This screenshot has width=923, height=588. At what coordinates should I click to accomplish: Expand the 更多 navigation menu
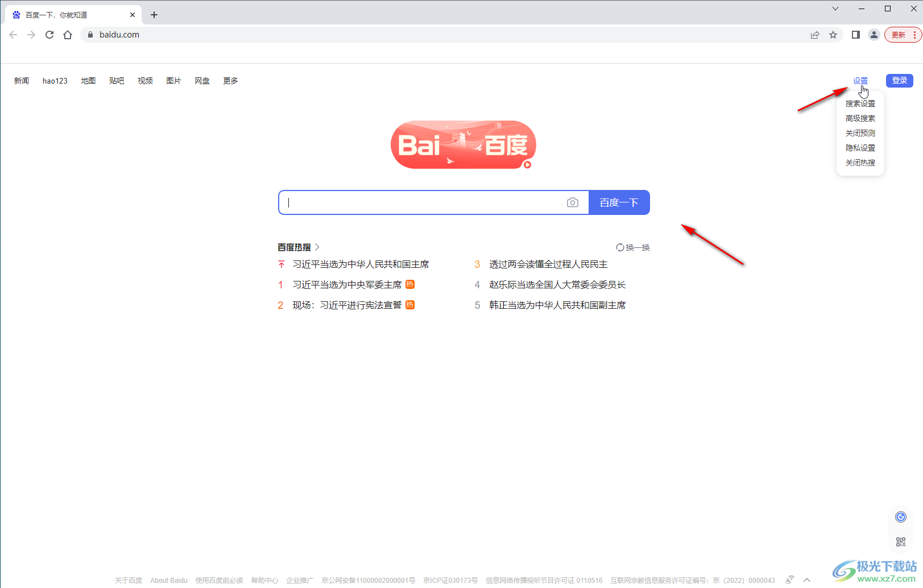point(230,81)
